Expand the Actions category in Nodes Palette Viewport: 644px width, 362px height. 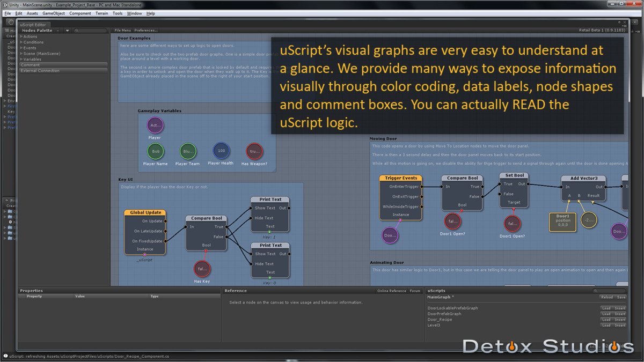click(30, 36)
